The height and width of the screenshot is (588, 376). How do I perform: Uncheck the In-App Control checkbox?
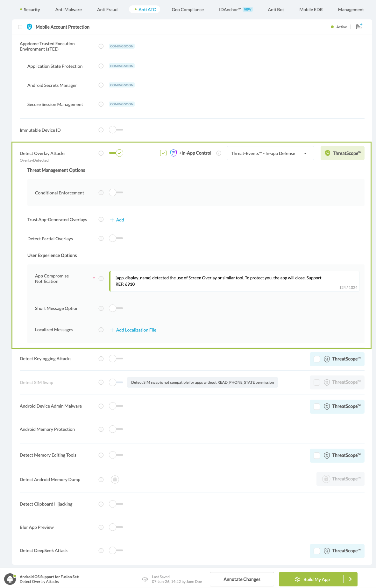(163, 153)
